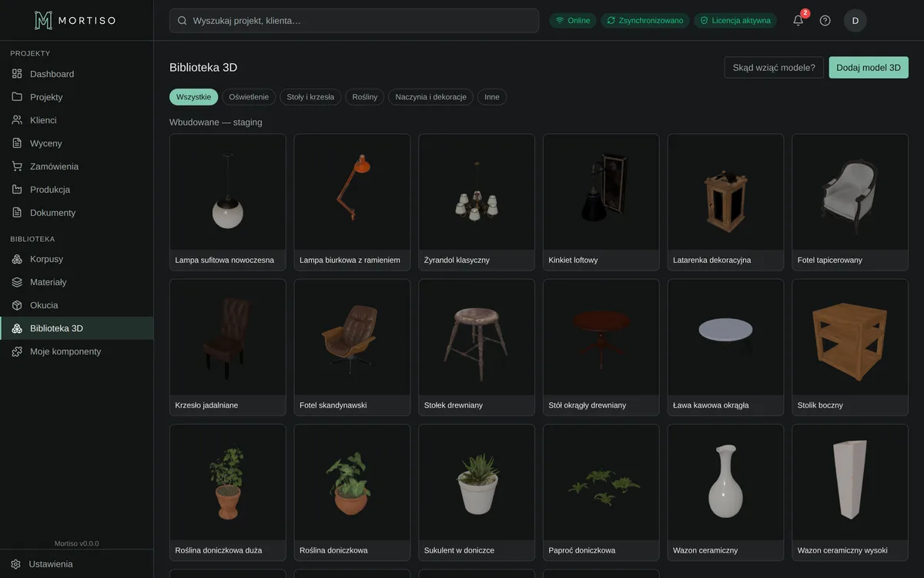The image size is (924, 578).
Task: Click the Online wifi status badge
Action: click(573, 21)
